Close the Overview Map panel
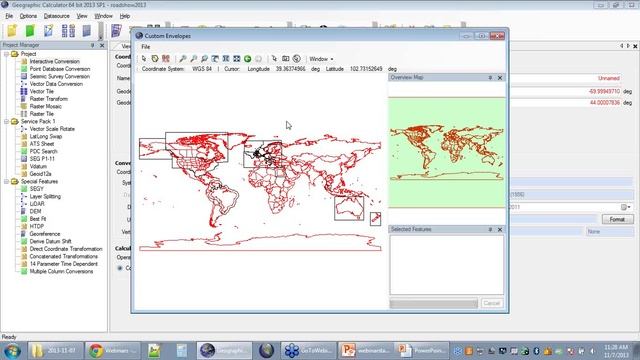The height and width of the screenshot is (360, 640). coord(500,78)
